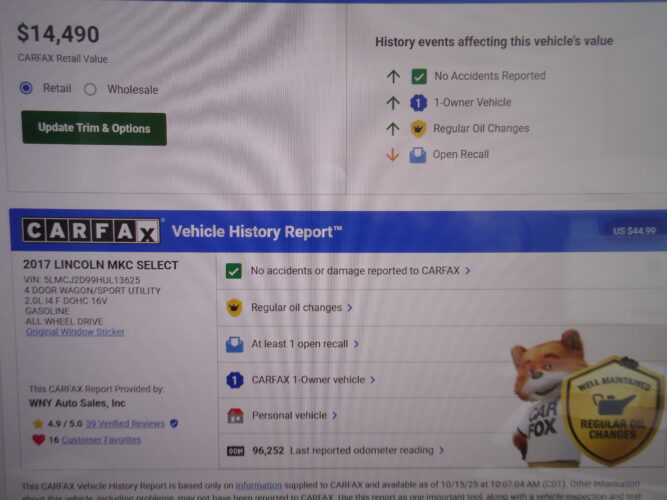Click Regular Oil Changes shield icon

[418, 129]
